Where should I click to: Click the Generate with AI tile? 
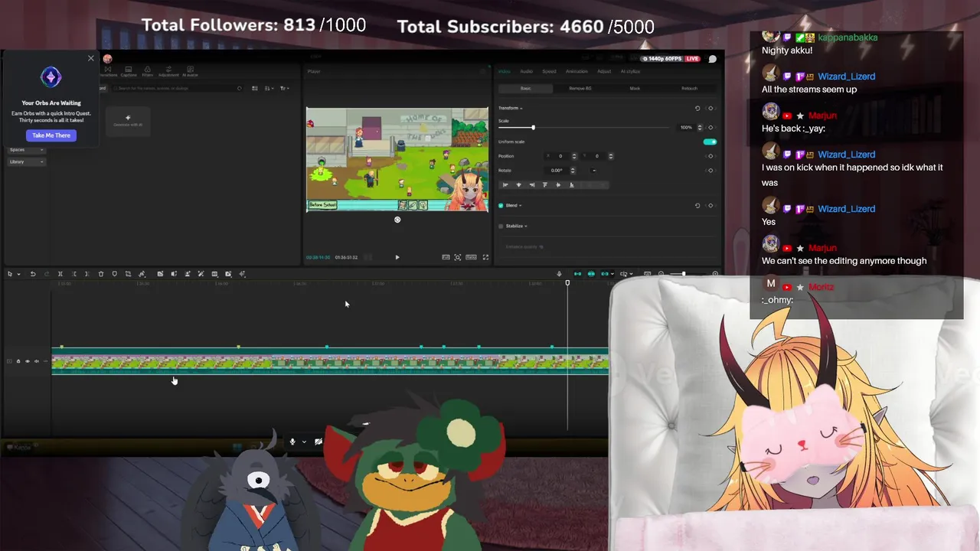click(x=128, y=121)
